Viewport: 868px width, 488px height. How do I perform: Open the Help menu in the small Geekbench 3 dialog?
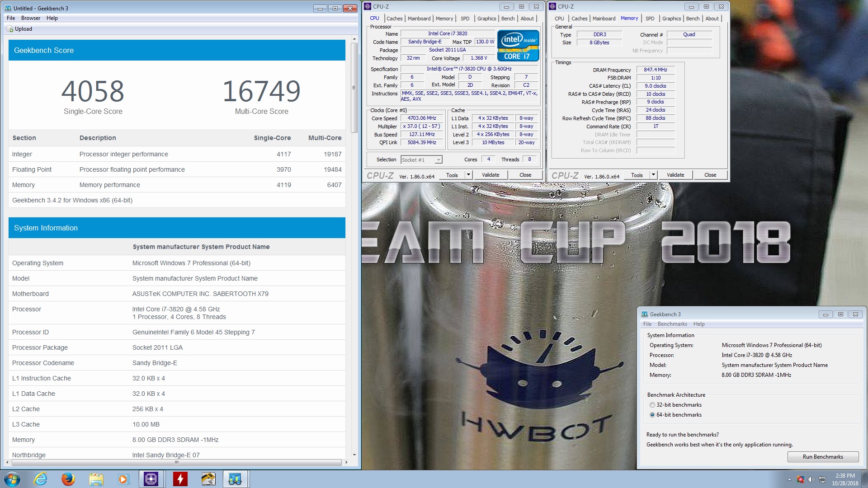click(699, 324)
